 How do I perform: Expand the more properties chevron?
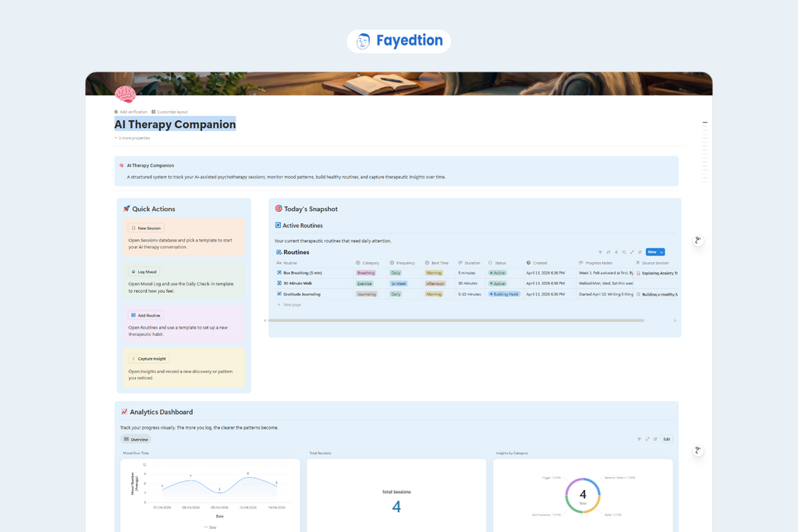pos(116,138)
